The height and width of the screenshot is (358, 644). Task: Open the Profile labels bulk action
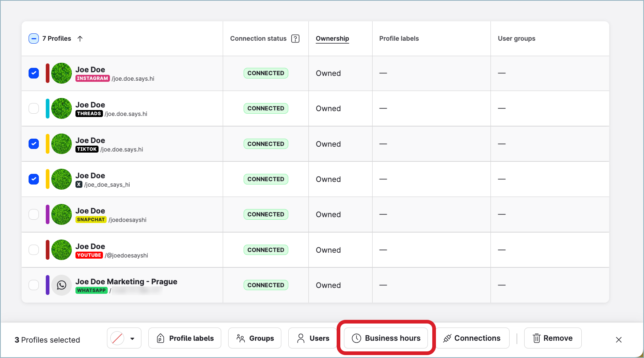[185, 338]
